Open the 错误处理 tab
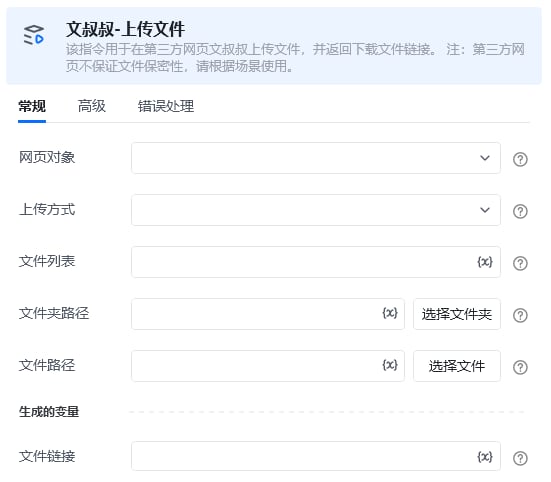Viewport: 551px width, 482px height. click(166, 106)
